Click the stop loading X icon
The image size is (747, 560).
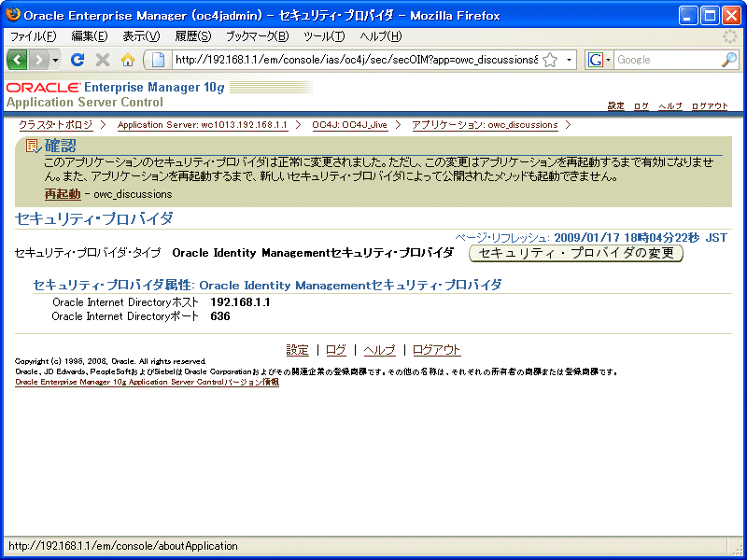pos(103,60)
